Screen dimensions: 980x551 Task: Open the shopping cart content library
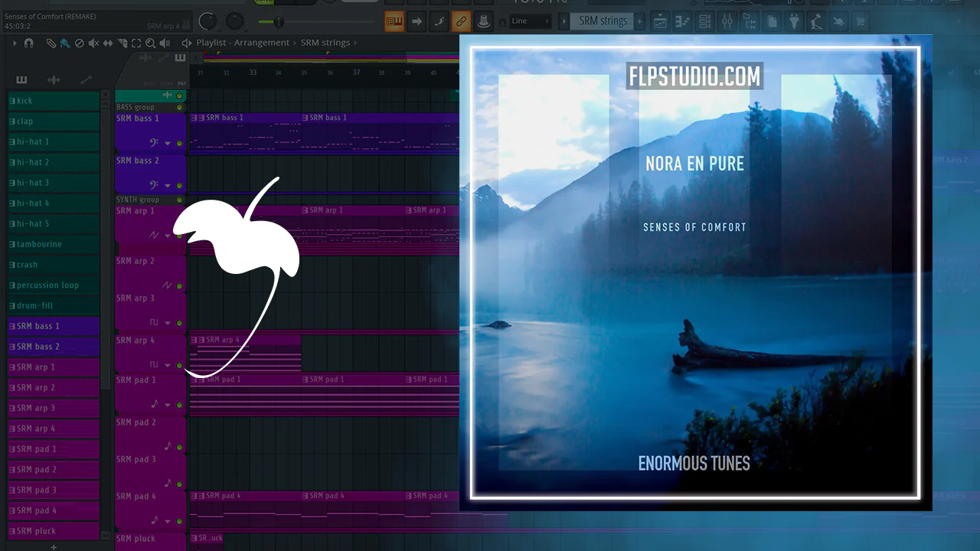861,21
